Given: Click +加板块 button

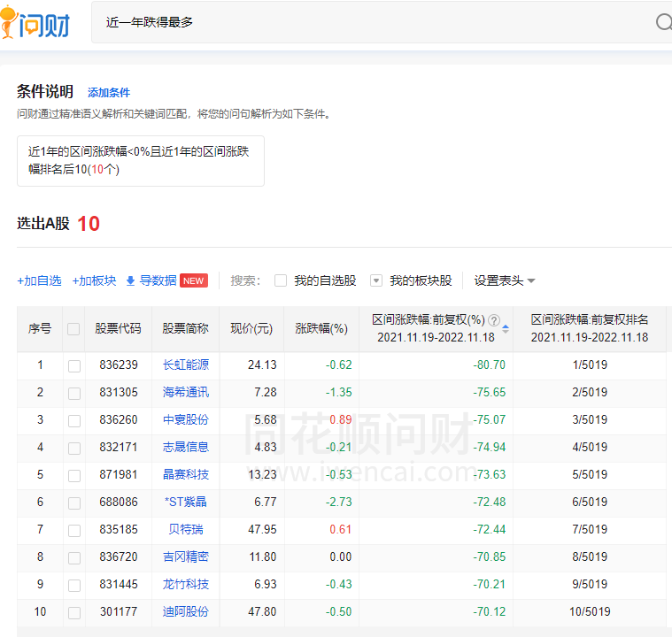Looking at the screenshot, I should (x=94, y=280).
